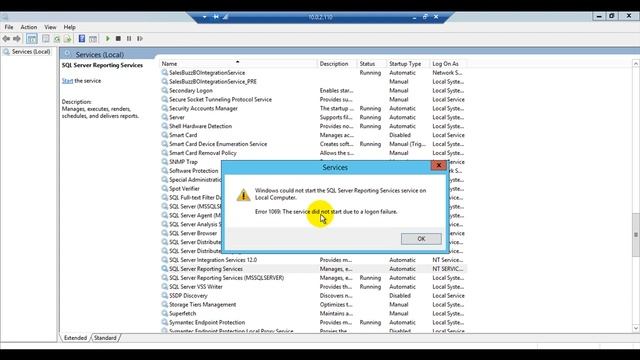640x360 pixels.
Task: Select the SQL Server Reporting Services row
Action: pyautogui.click(x=313, y=269)
